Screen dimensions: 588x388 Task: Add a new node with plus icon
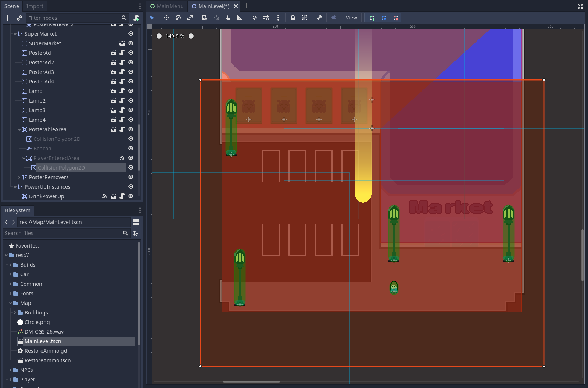[x=8, y=18]
